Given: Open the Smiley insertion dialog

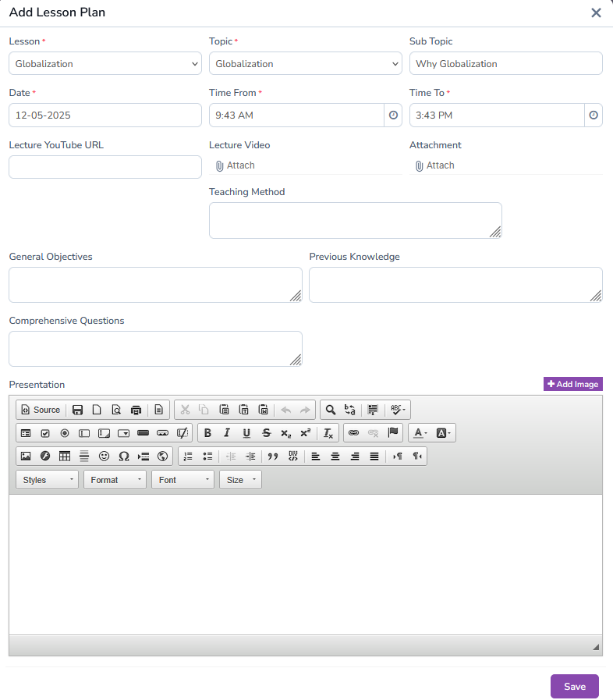Looking at the screenshot, I should tap(104, 456).
